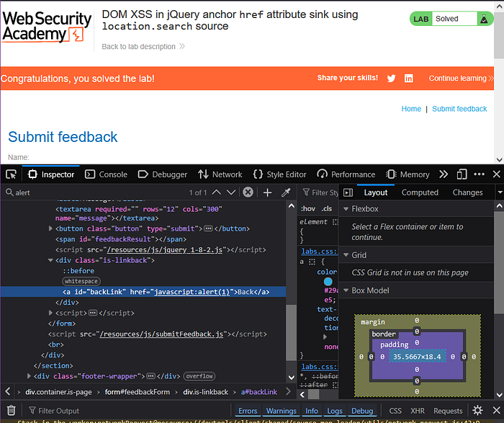Viewport: 504px width, 423px height.
Task: Collapse the div class="is-linkback" node
Action: 50,260
